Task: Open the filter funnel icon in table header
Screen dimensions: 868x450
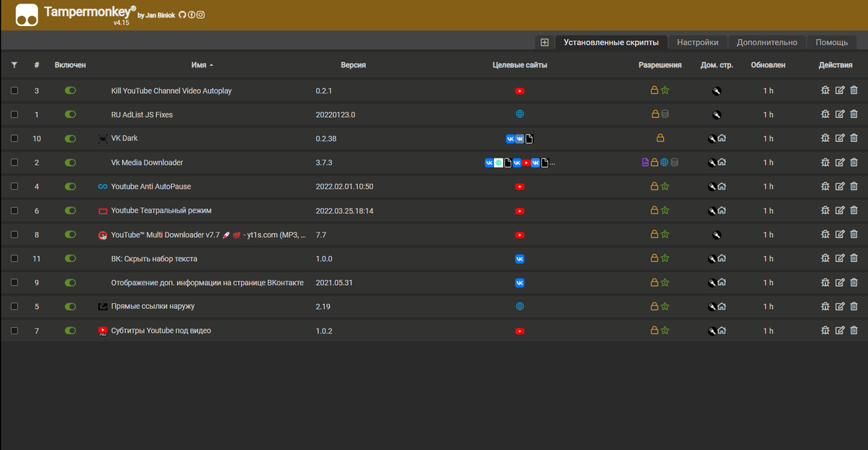Action: [x=14, y=65]
